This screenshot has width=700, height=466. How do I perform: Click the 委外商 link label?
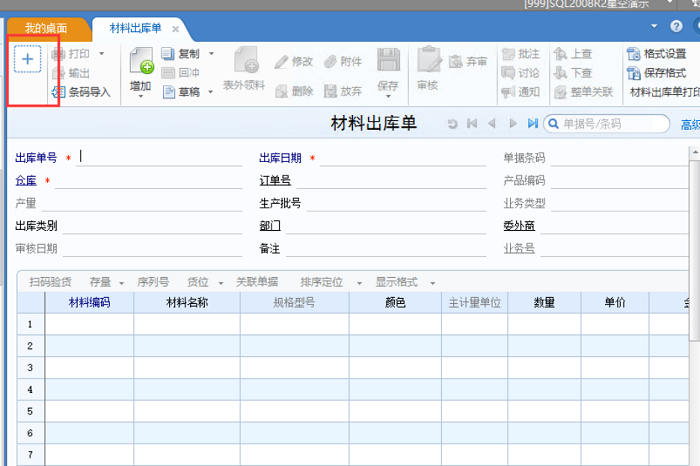coord(519,226)
